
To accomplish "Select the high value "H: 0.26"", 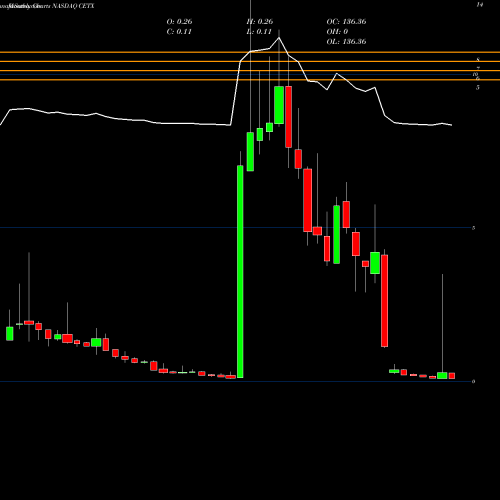I will (x=260, y=21).
